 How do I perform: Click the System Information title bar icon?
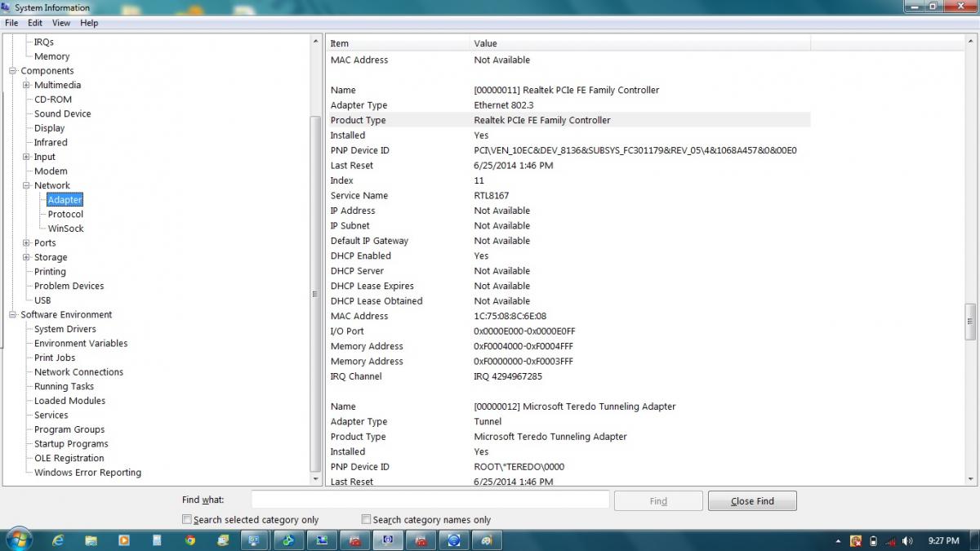[x=7, y=7]
